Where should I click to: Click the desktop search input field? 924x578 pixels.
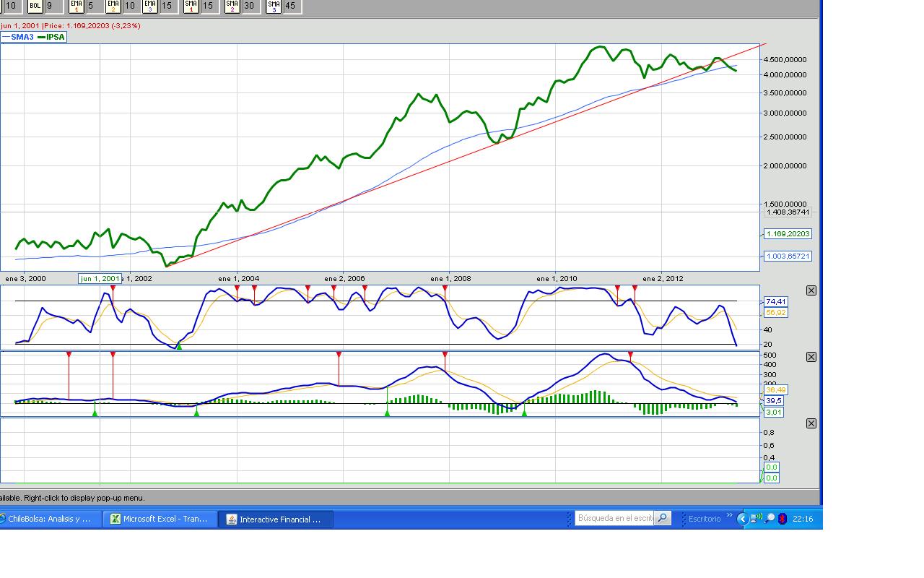[614, 518]
